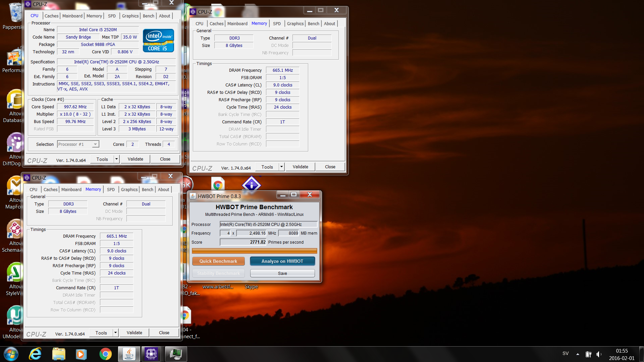Open the Chrome desktop shortcut above www.arbetsf
644x362 pixels.
[x=218, y=185]
